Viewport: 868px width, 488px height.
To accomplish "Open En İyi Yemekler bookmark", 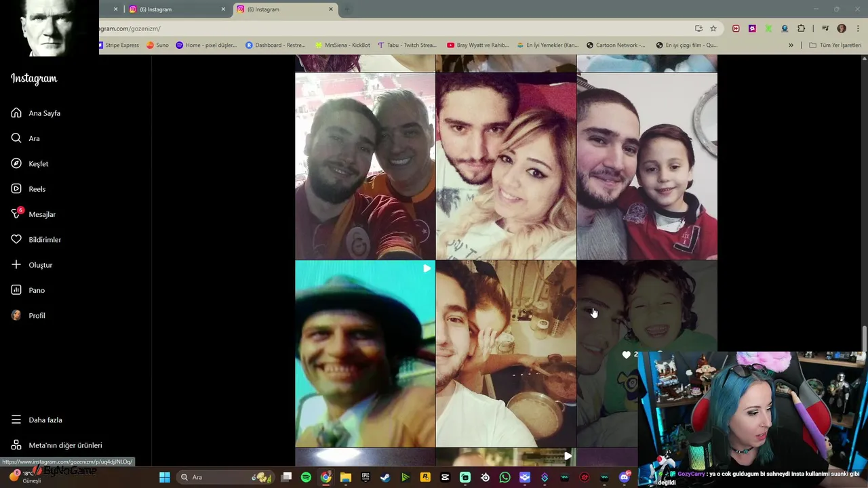I will (x=548, y=45).
